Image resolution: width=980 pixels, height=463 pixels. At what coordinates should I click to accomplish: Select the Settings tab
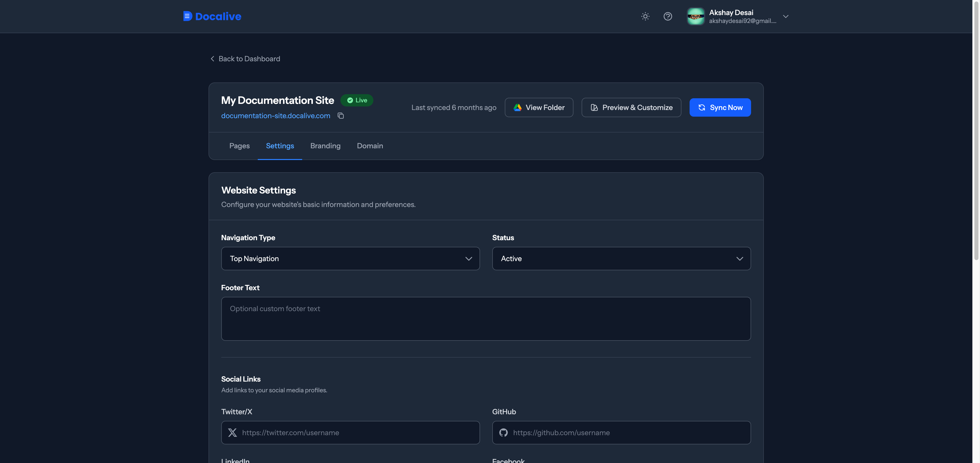click(x=280, y=146)
